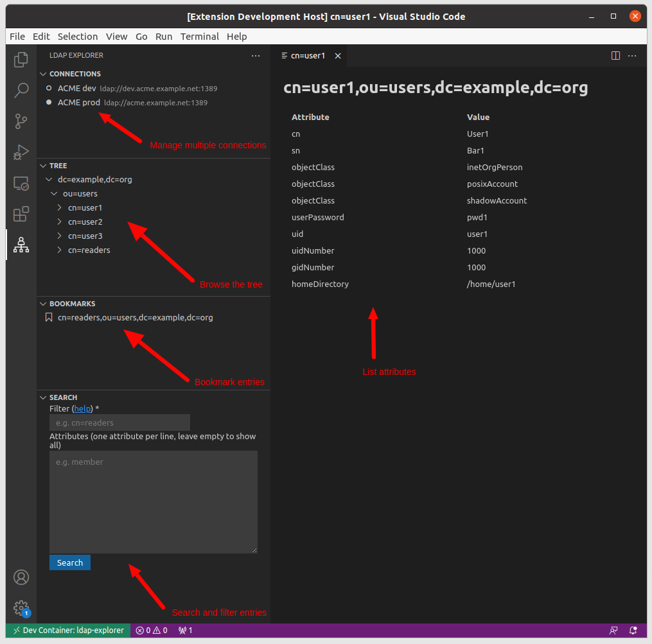This screenshot has height=644, width=652.
Task: Collapse the CONNECTIONS section
Action: coord(43,74)
